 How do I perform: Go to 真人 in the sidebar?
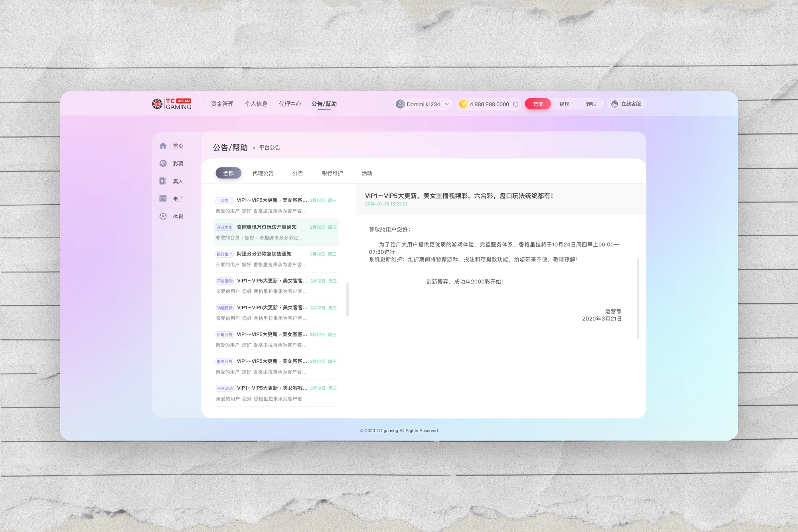[178, 181]
